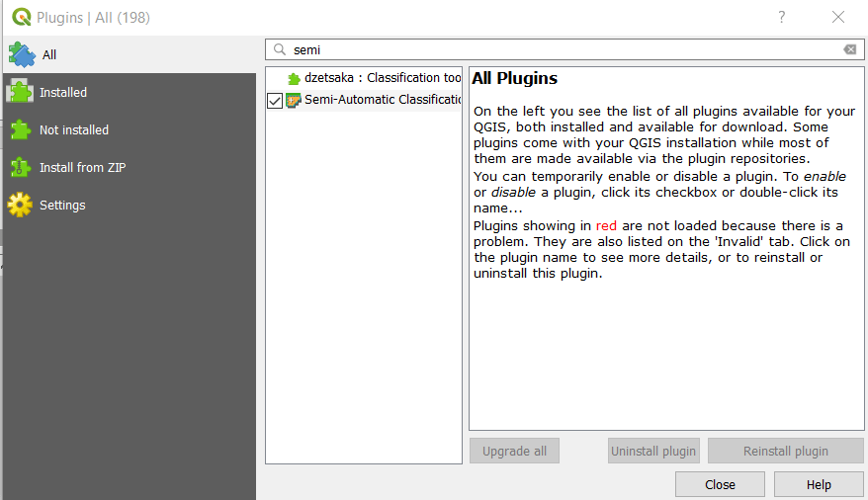This screenshot has width=868, height=500.
Task: Click the Installed puzzle piece icon
Action: pyautogui.click(x=21, y=91)
